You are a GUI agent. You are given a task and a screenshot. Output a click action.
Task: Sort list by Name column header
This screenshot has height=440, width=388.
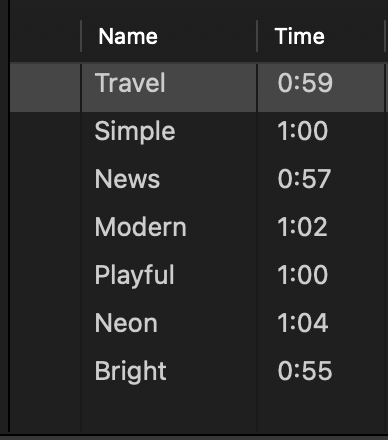[x=128, y=36]
